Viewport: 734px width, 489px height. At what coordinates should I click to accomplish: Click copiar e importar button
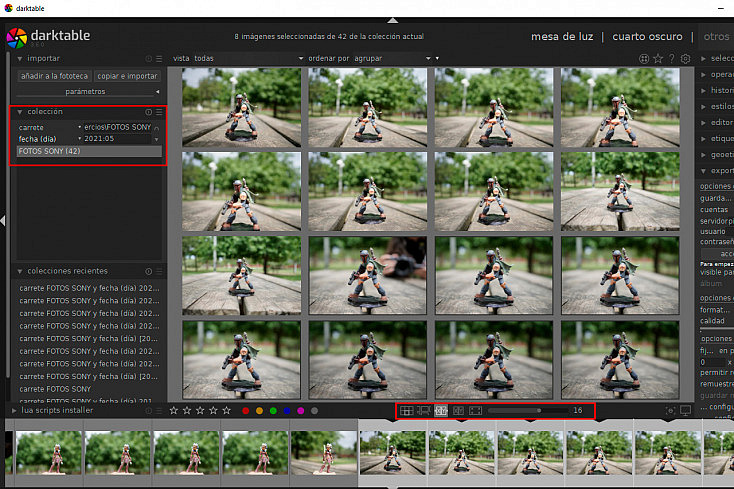pyautogui.click(x=127, y=76)
